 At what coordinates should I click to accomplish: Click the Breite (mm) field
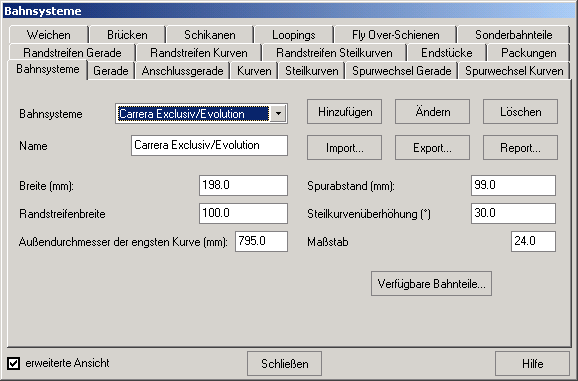pos(243,185)
